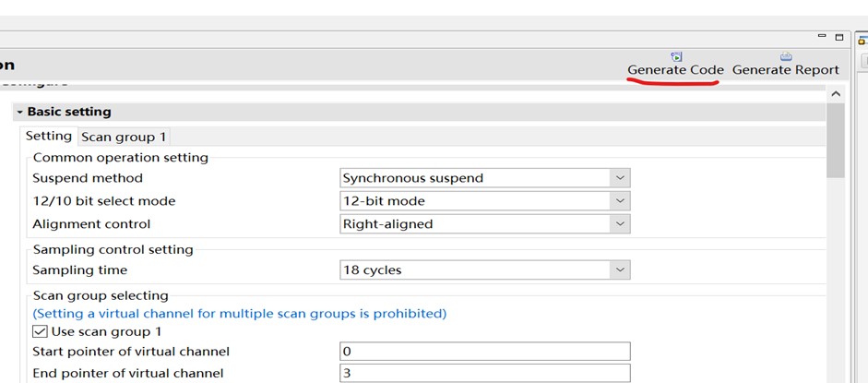868x383 pixels.
Task: Select the Setting tab
Action: tap(49, 137)
